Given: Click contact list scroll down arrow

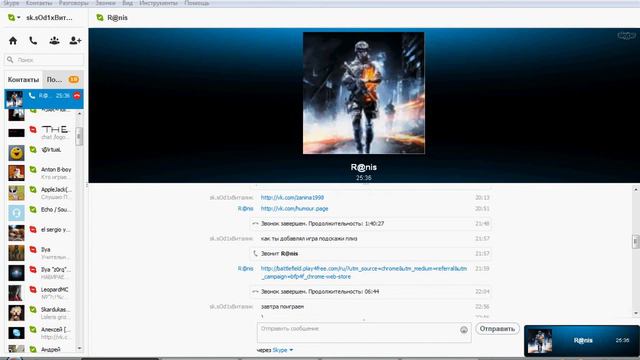Looking at the screenshot, I should click(79, 349).
